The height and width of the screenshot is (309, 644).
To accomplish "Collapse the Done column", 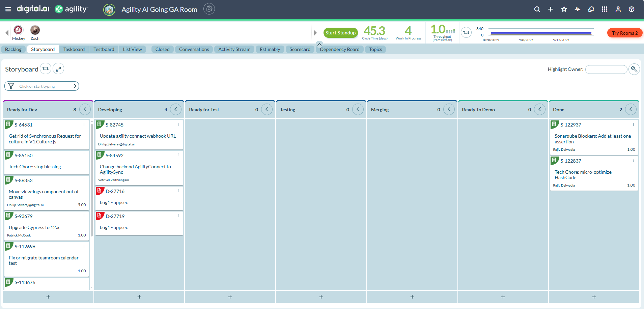I will point(631,109).
